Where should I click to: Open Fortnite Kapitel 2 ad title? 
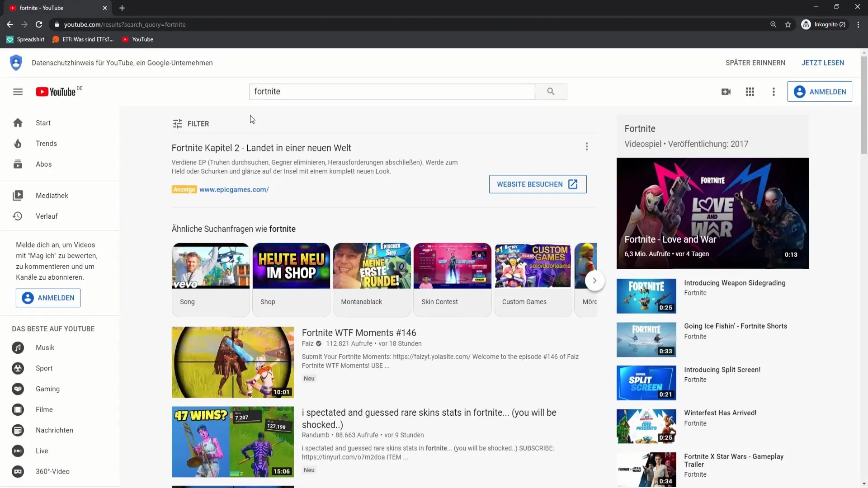[x=261, y=148]
